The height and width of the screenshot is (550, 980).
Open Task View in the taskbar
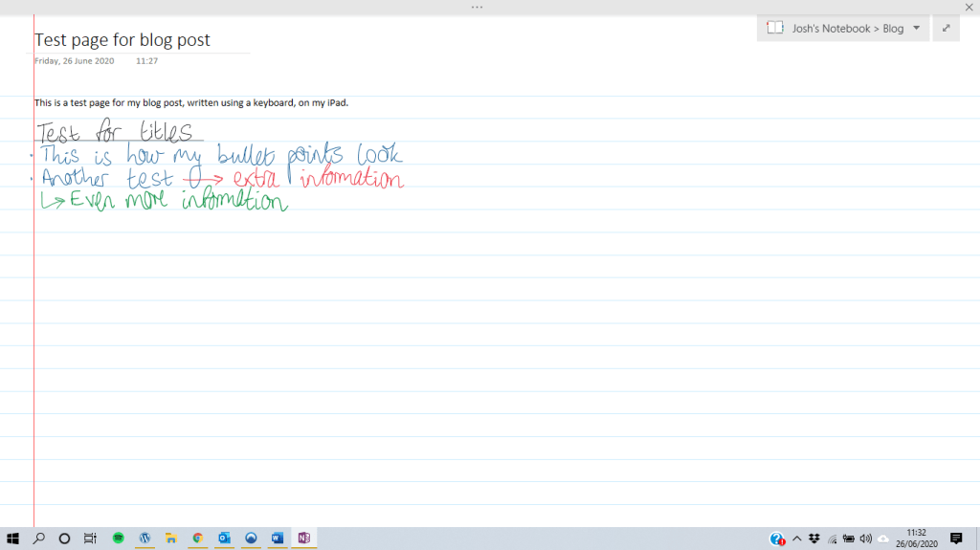[x=90, y=539]
